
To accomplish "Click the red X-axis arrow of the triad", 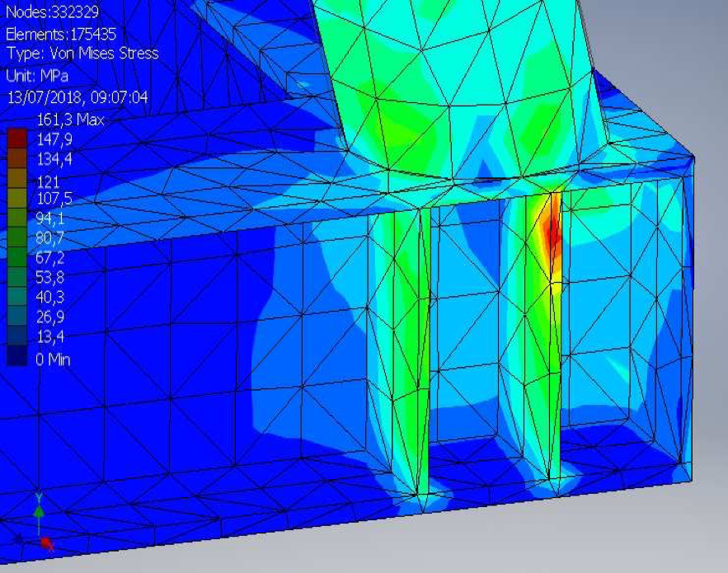I will click(x=47, y=542).
